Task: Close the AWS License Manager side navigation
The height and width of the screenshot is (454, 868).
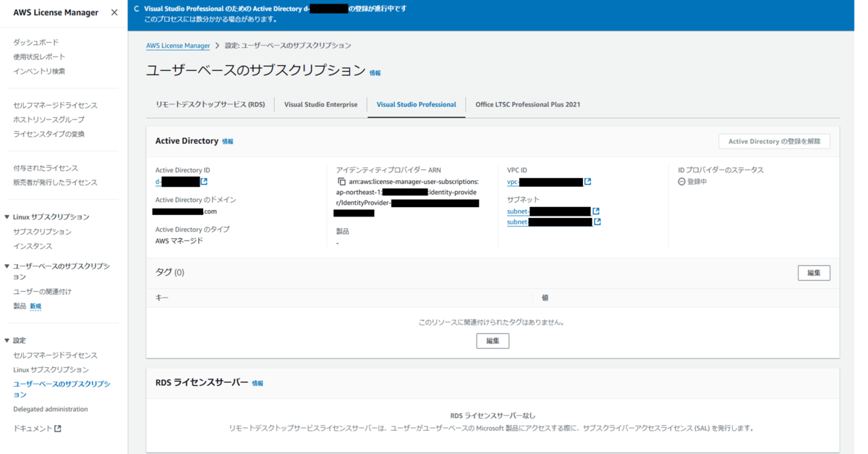Action: 114,12
